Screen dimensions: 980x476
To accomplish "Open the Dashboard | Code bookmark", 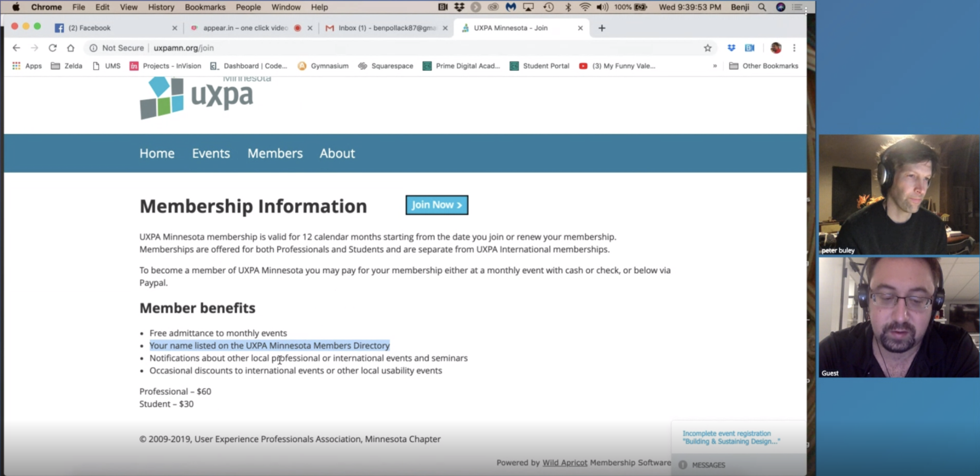I will tap(249, 66).
